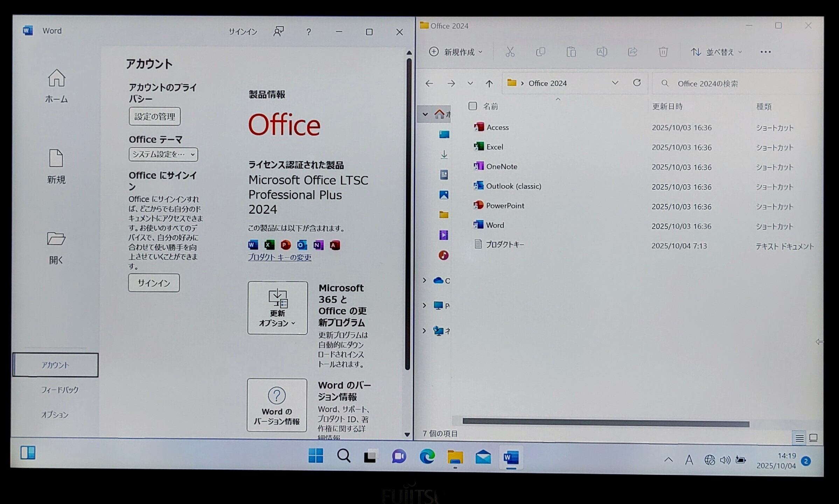Toggle the select-all checkbox beside 名前 header
839x504 pixels.
point(472,106)
